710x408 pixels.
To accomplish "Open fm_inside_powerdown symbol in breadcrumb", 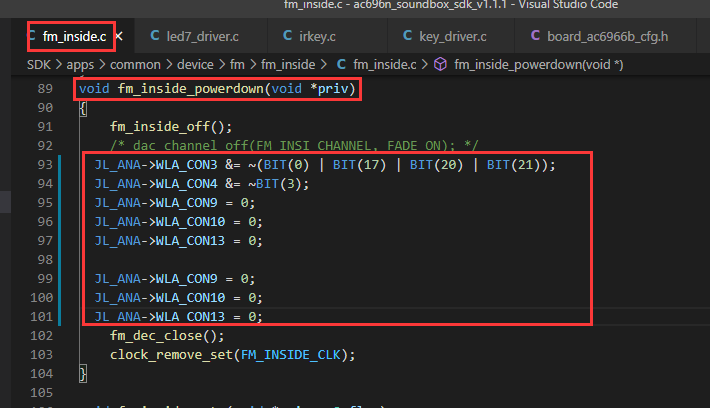I will tap(539, 65).
